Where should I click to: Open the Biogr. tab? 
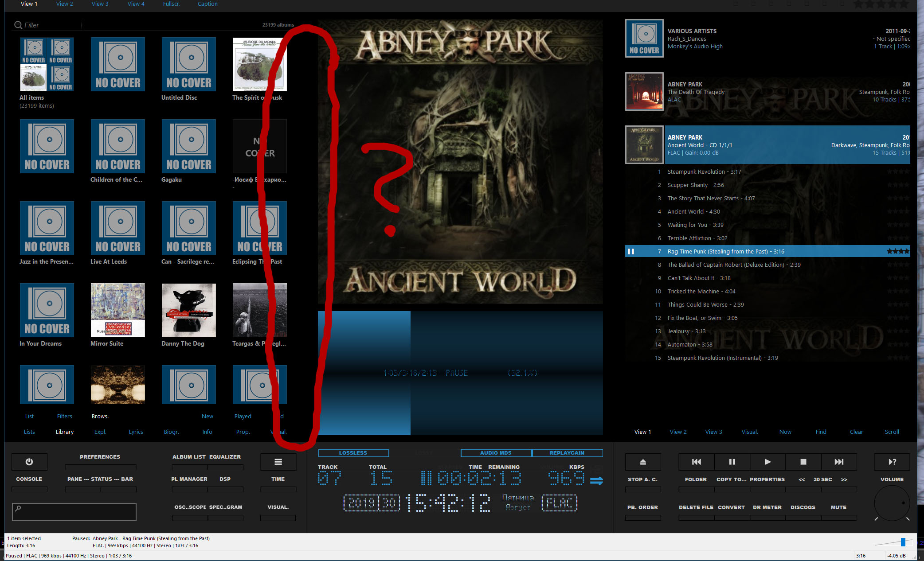pos(172,432)
